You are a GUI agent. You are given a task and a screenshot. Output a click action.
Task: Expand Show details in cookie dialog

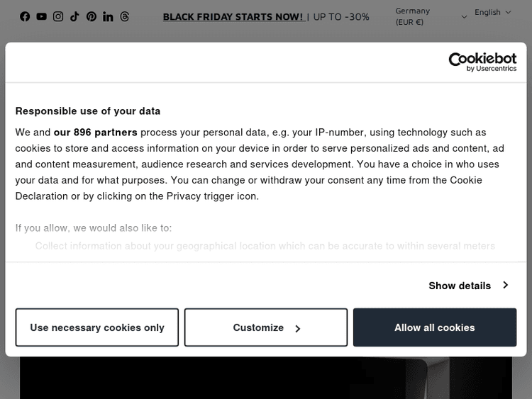tap(468, 286)
